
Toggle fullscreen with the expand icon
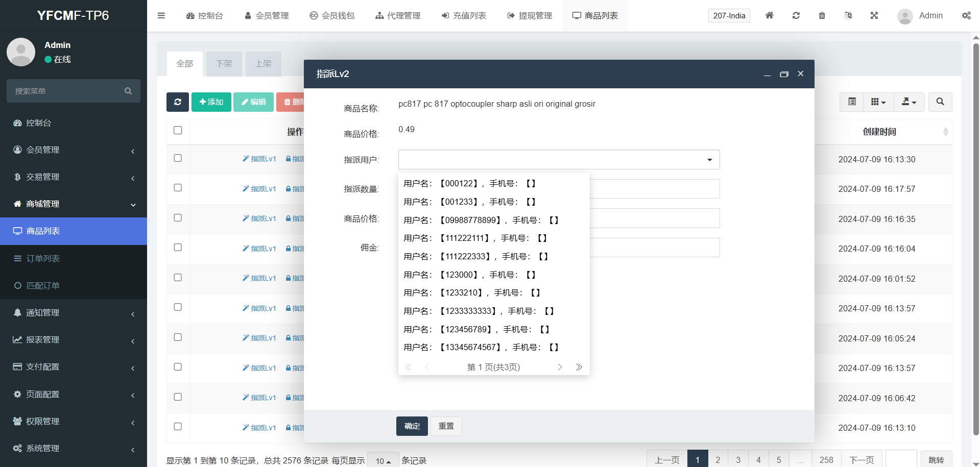coord(874,15)
